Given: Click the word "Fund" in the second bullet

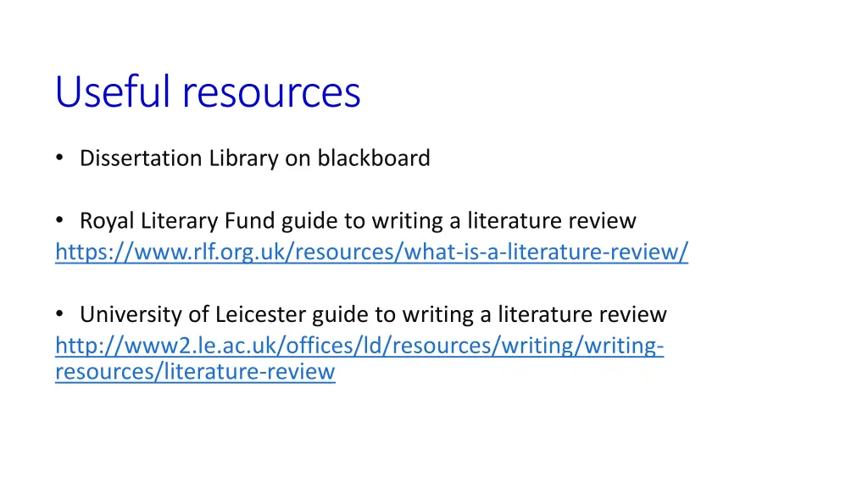Looking at the screenshot, I should [250, 221].
